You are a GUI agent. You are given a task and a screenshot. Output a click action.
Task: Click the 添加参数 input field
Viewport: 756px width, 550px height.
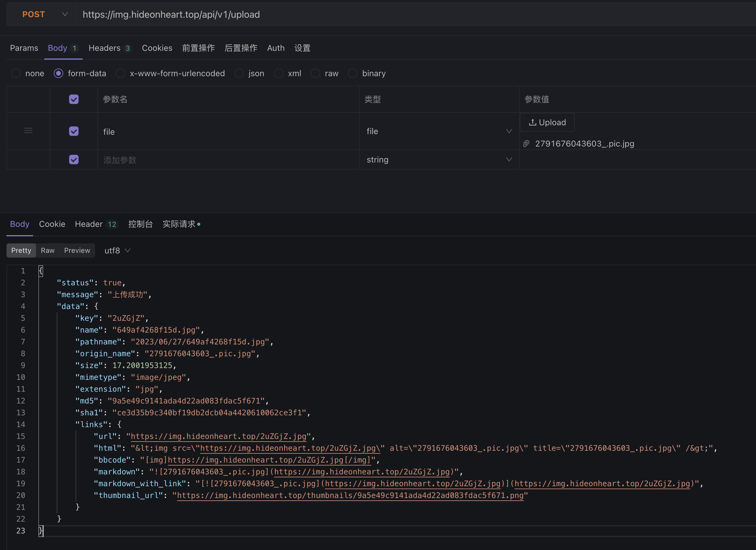[x=228, y=160]
